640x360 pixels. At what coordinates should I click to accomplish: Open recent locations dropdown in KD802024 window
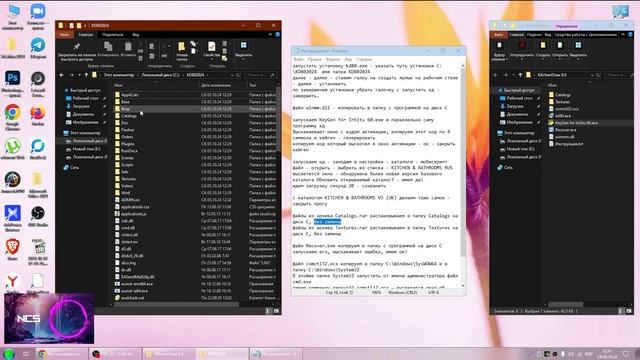click(x=79, y=75)
